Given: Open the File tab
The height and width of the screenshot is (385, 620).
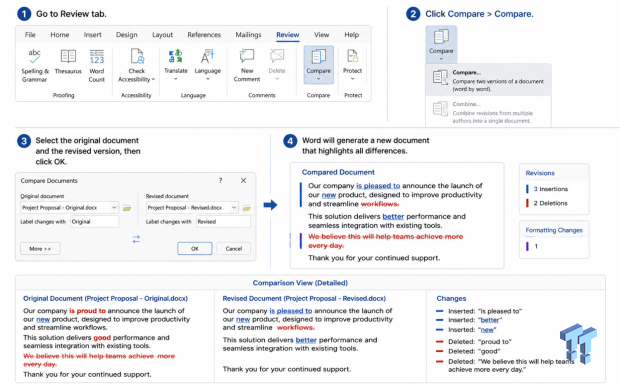Looking at the screenshot, I should (30, 35).
